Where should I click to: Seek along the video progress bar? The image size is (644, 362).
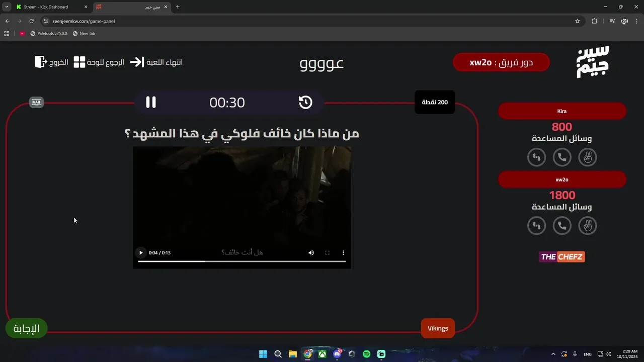tap(242, 261)
